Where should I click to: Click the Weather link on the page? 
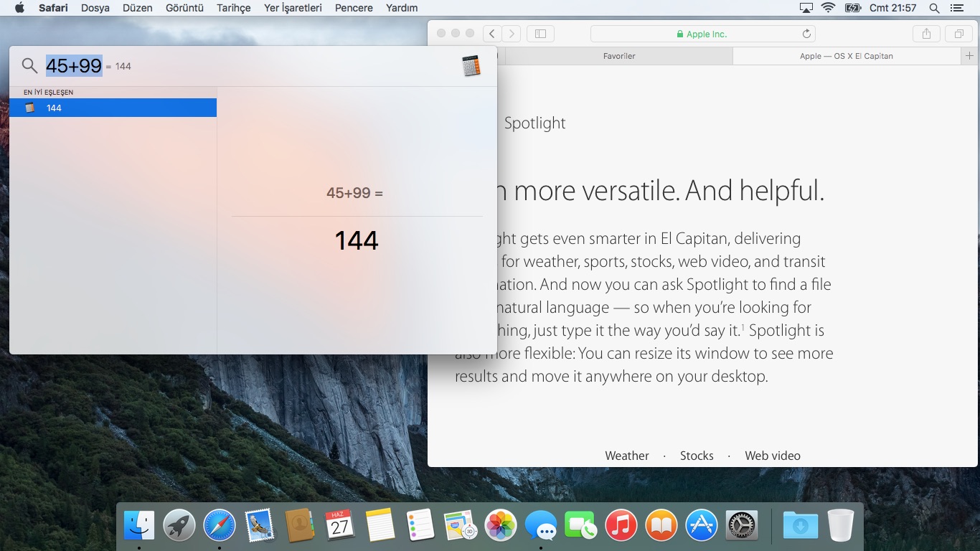point(626,456)
